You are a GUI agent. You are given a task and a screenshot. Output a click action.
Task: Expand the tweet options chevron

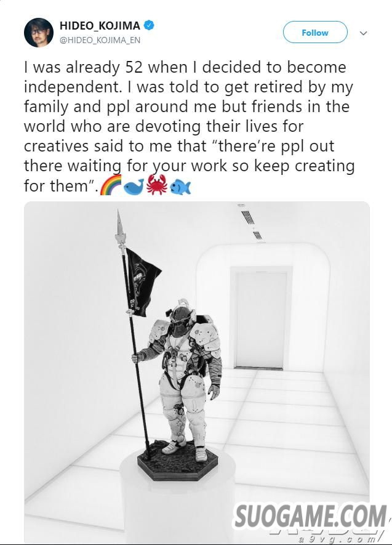363,33
